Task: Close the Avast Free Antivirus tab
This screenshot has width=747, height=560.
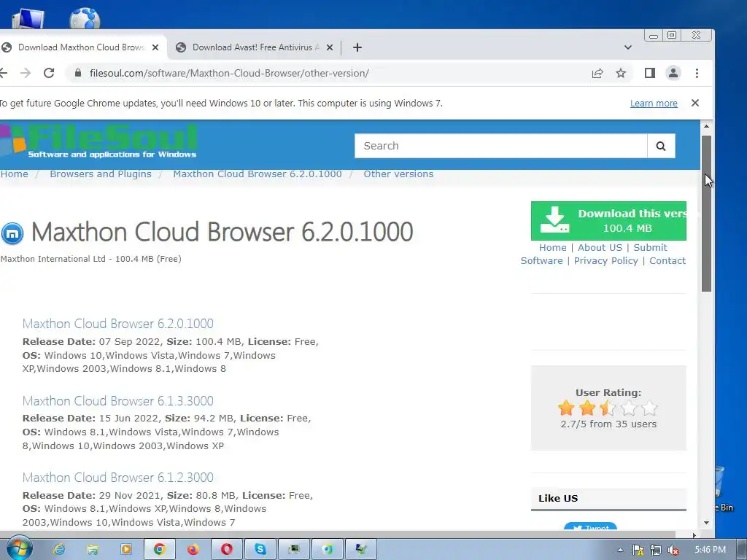Action: [x=330, y=47]
